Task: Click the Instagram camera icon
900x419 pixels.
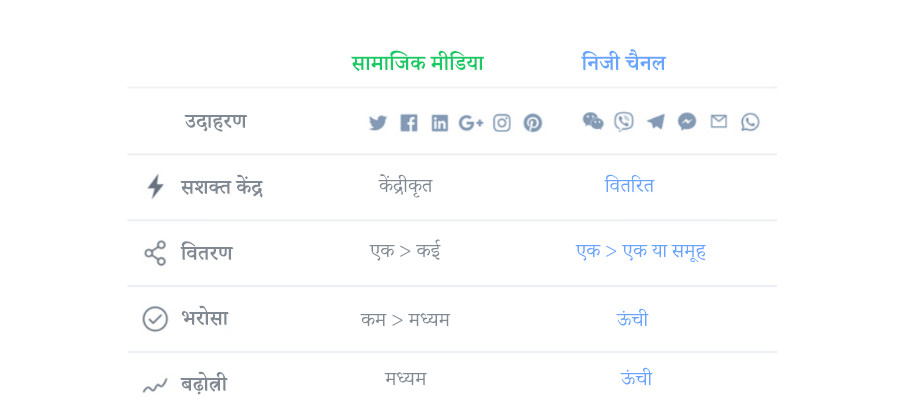Action: tap(502, 123)
